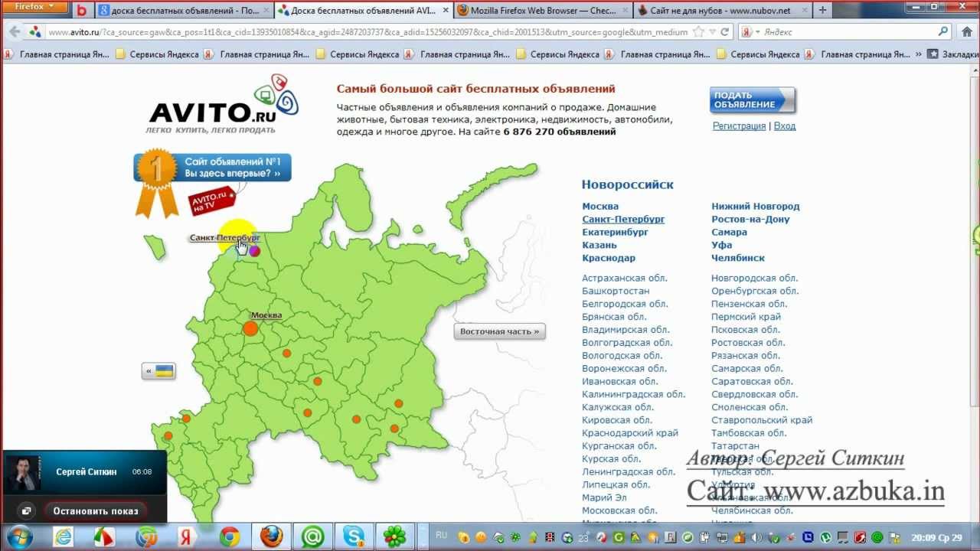Go to the browser home page icon
The height and width of the screenshot is (551, 980).
click(x=966, y=32)
